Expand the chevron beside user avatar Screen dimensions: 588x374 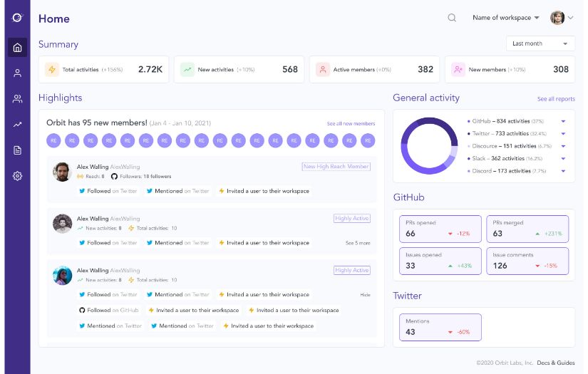click(x=571, y=18)
